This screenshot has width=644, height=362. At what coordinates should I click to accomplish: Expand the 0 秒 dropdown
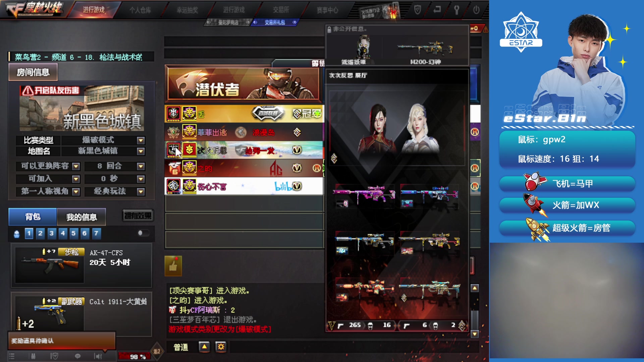point(141,179)
